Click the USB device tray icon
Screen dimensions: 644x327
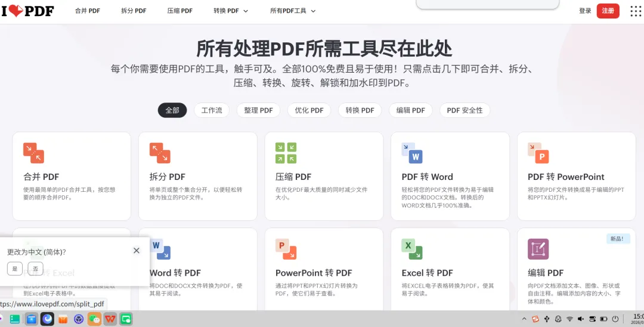tap(547, 319)
